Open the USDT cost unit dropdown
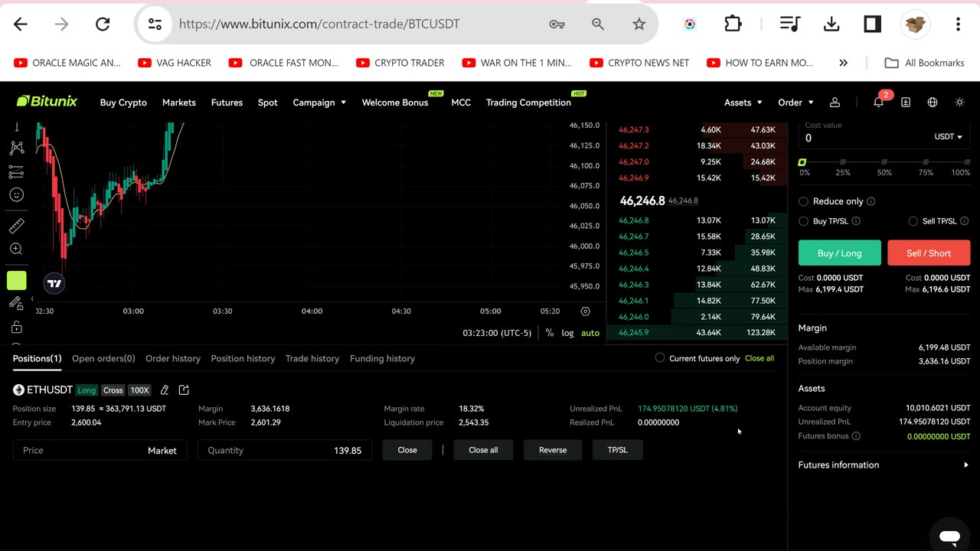The width and height of the screenshot is (980, 551). (x=949, y=137)
